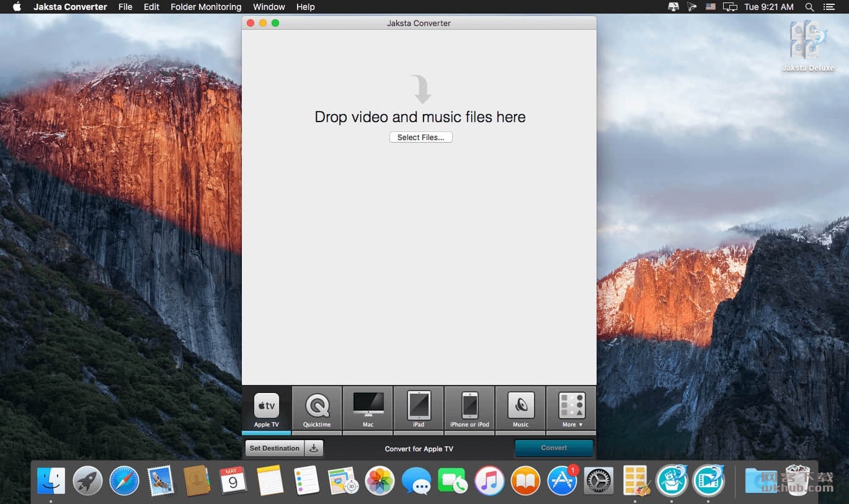Viewport: 849px width, 504px height.
Task: Choose the iPad output preset
Action: pos(419,409)
